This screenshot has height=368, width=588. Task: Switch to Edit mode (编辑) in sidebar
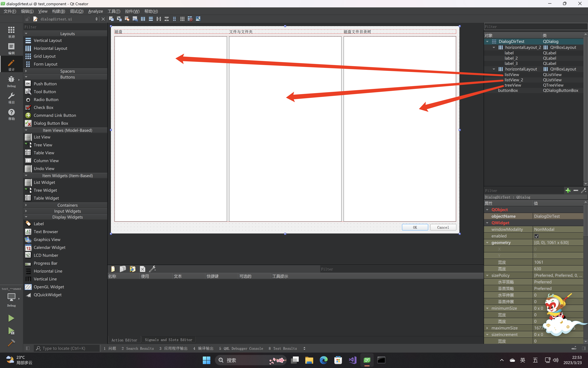(x=11, y=48)
